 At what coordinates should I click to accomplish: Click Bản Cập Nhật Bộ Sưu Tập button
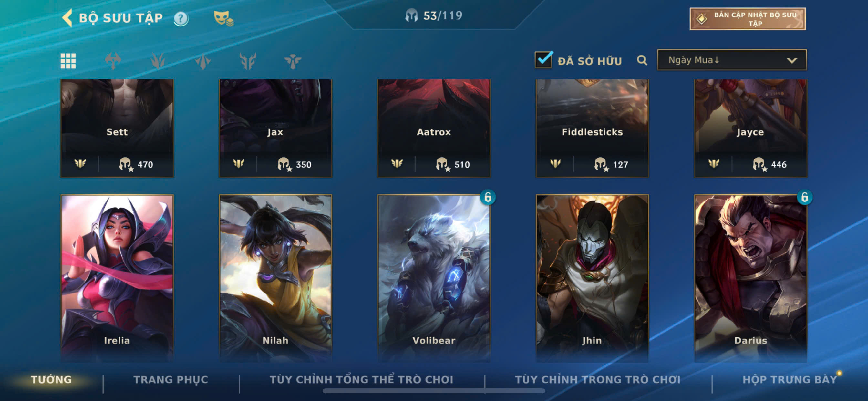point(747,19)
